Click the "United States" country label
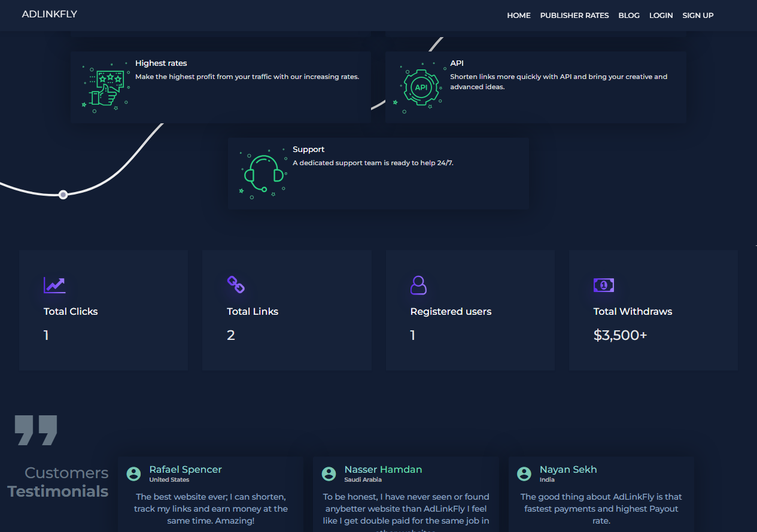The height and width of the screenshot is (532, 757). (x=169, y=480)
